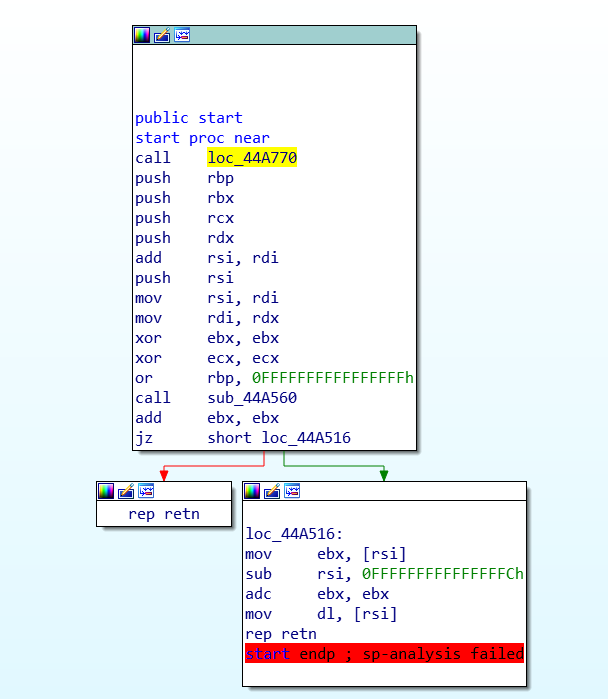Click the red false-branch arrowhead
The image size is (608, 699).
coord(164,475)
